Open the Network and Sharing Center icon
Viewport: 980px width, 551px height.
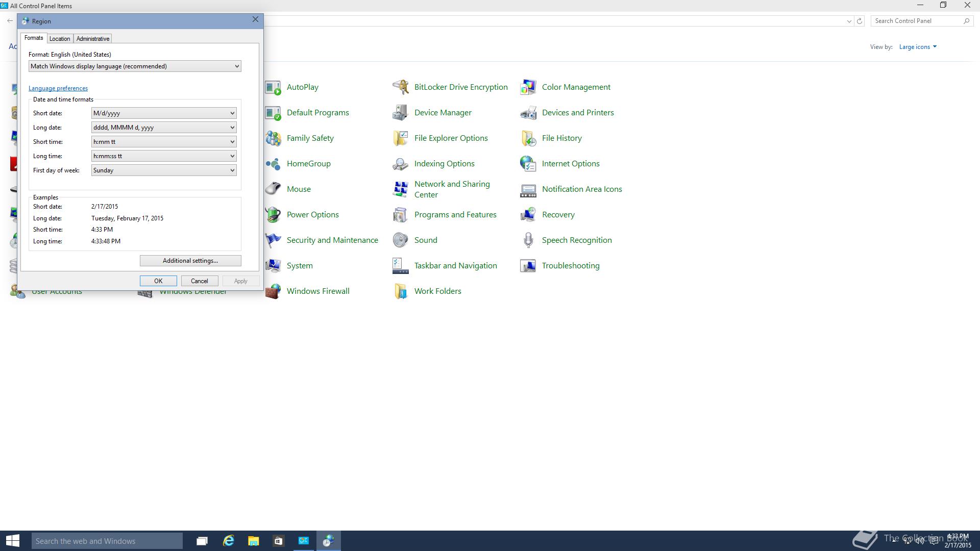point(401,189)
